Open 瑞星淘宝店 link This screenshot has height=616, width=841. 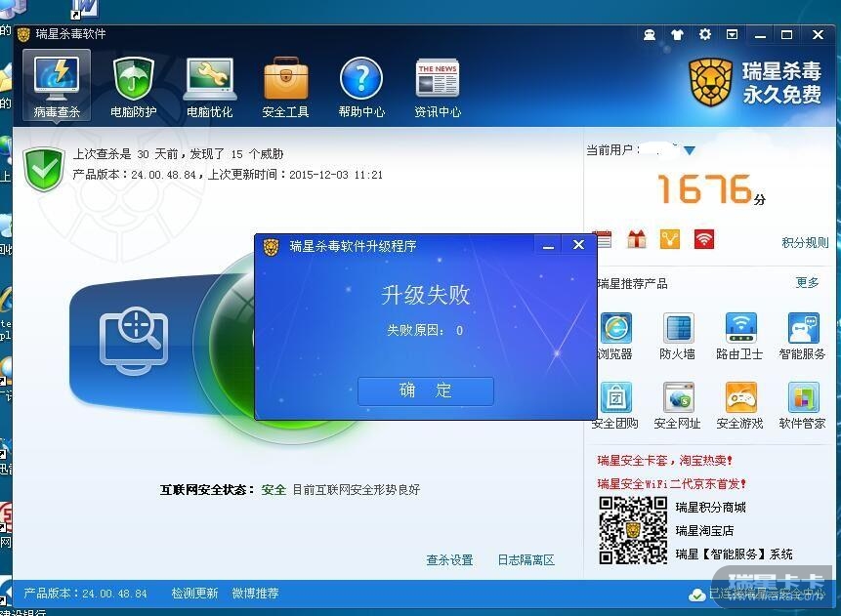(705, 531)
